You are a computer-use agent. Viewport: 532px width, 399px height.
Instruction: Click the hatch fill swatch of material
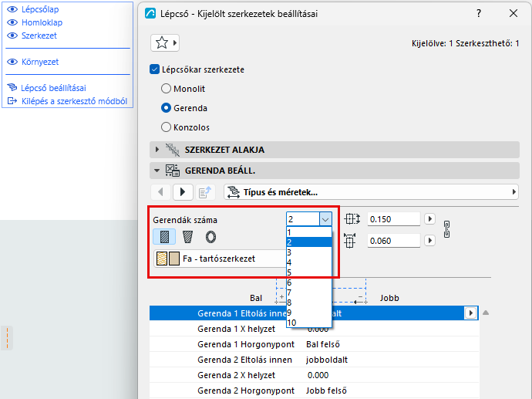[162, 259]
